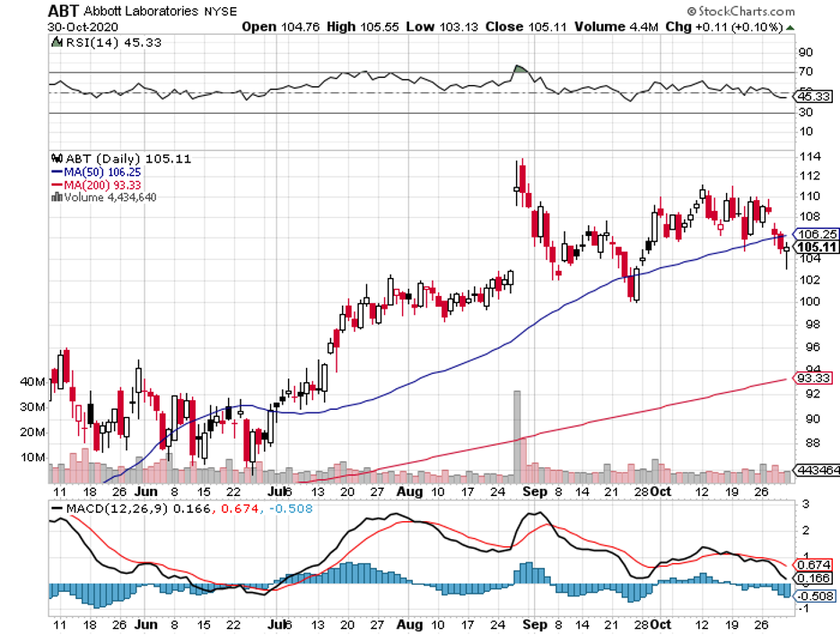840x635 pixels.
Task: Click the 30-Oct-2020 date text
Action: pyautogui.click(x=83, y=27)
